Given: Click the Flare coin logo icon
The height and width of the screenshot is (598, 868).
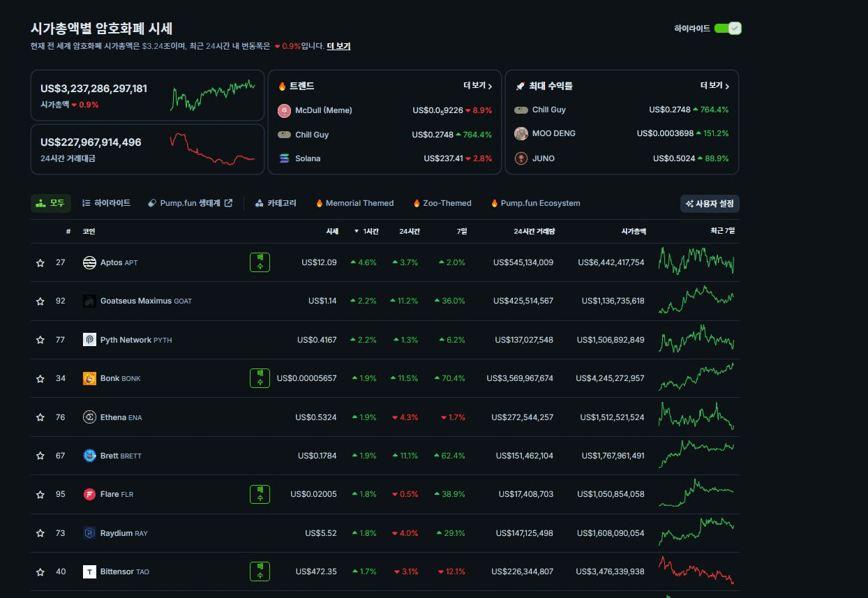Looking at the screenshot, I should [x=89, y=494].
